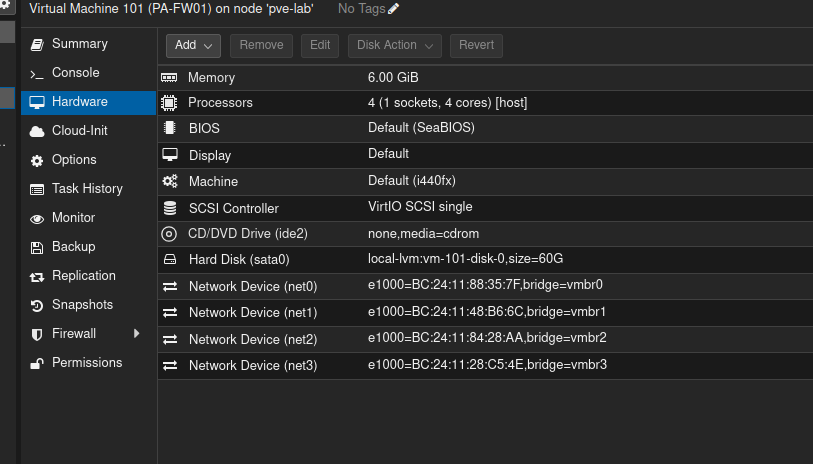Click the Edit button
This screenshot has height=464, width=813.
coord(320,46)
